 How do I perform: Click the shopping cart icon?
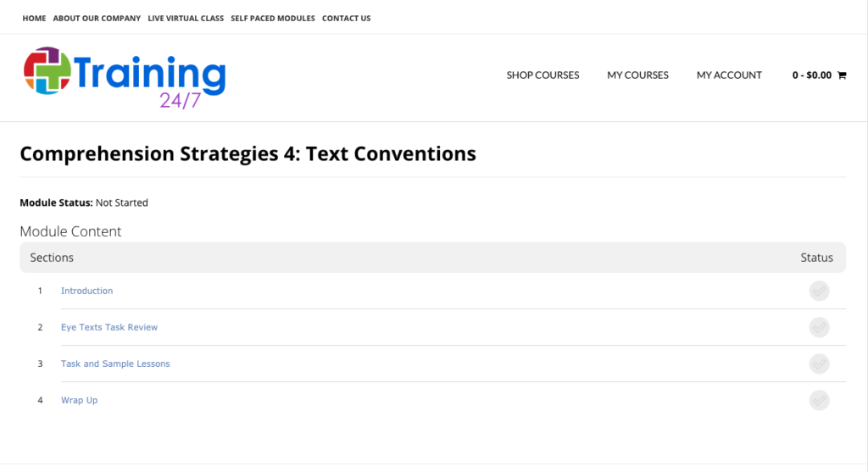[x=842, y=75]
